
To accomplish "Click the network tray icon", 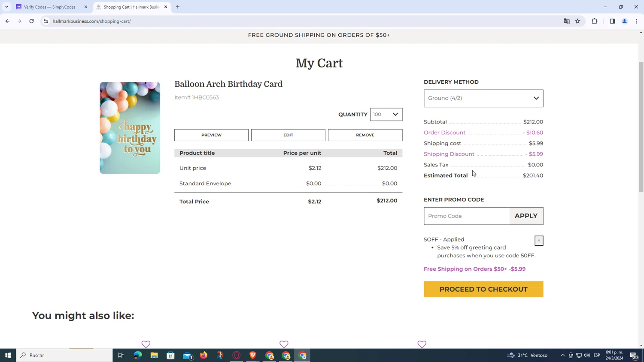I will [x=579, y=355].
